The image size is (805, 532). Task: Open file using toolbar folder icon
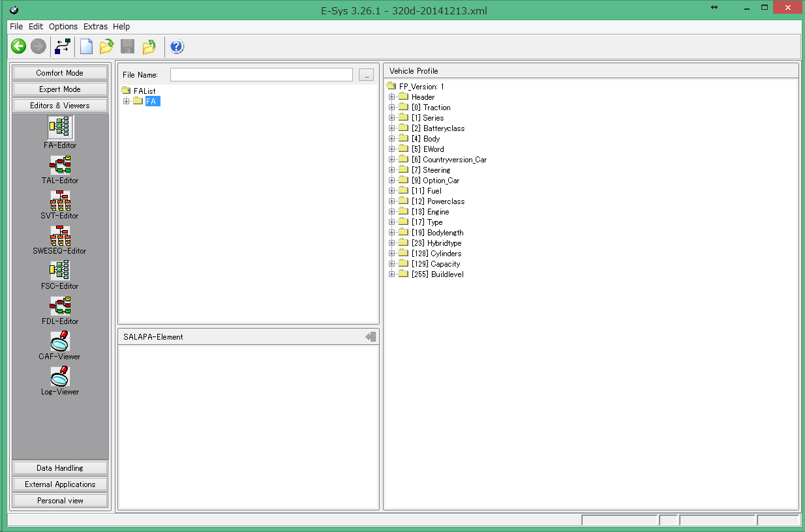[107, 46]
